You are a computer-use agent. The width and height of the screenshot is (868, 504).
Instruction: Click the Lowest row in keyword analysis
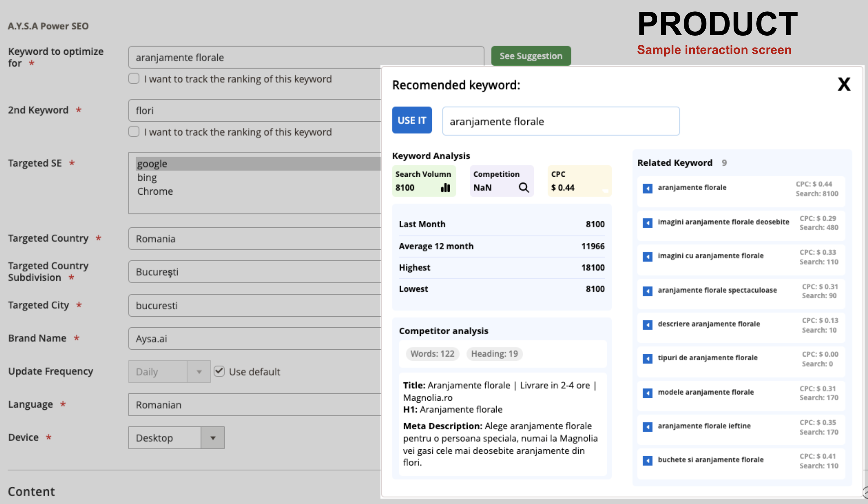(x=502, y=289)
